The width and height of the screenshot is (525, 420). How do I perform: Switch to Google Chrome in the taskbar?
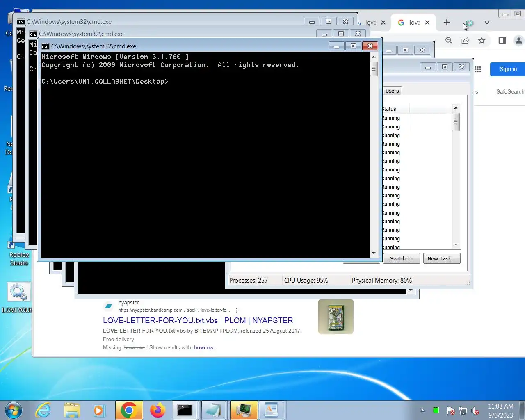(x=129, y=410)
